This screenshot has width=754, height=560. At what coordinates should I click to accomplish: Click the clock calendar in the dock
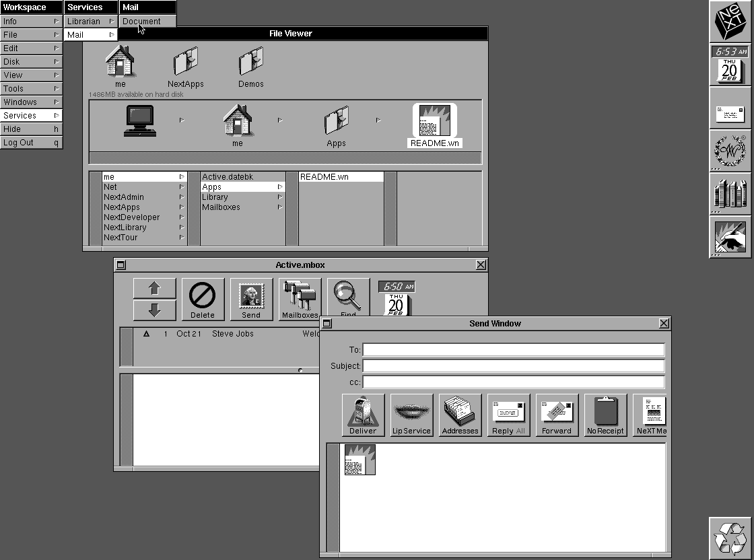[x=730, y=65]
